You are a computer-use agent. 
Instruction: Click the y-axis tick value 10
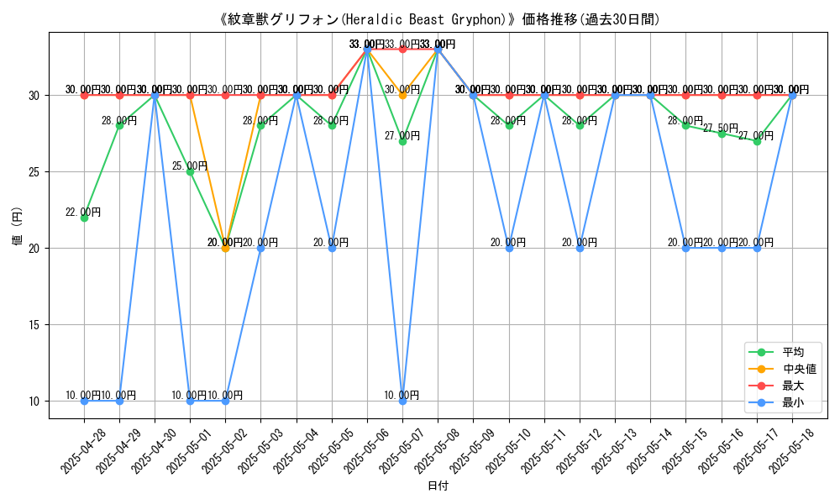[x=34, y=402]
